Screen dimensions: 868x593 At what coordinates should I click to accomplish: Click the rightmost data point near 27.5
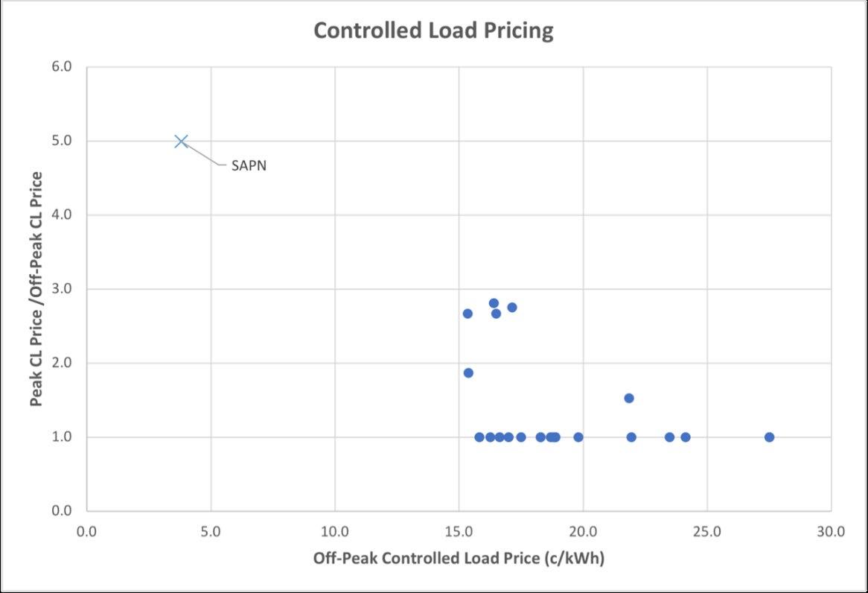point(769,437)
